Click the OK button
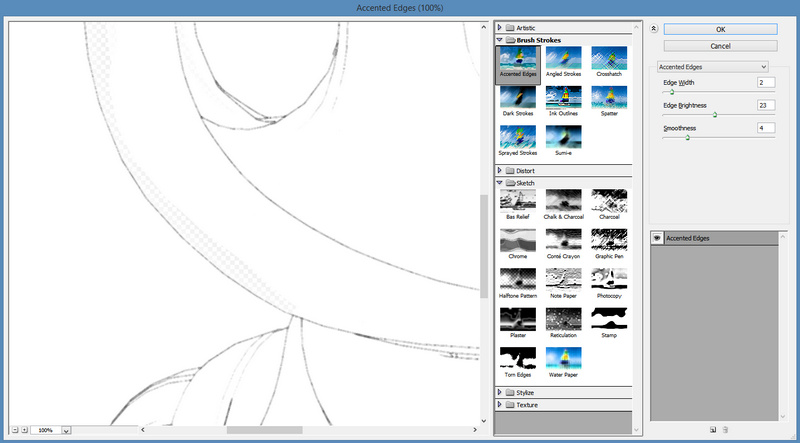 (720, 30)
